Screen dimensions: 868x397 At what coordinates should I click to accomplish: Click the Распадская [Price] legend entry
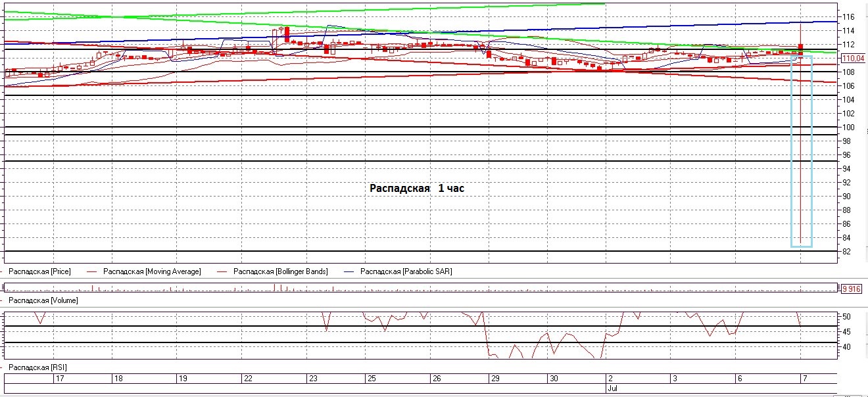(x=41, y=271)
